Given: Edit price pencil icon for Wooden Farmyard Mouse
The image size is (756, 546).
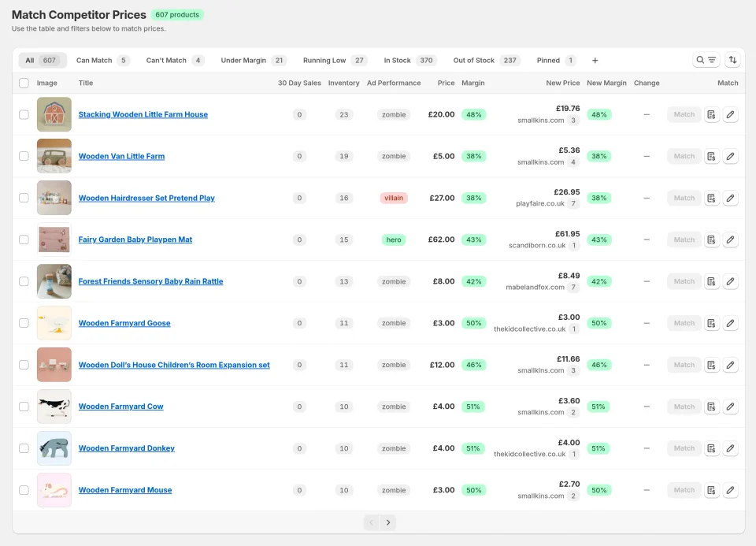Looking at the screenshot, I should [731, 490].
